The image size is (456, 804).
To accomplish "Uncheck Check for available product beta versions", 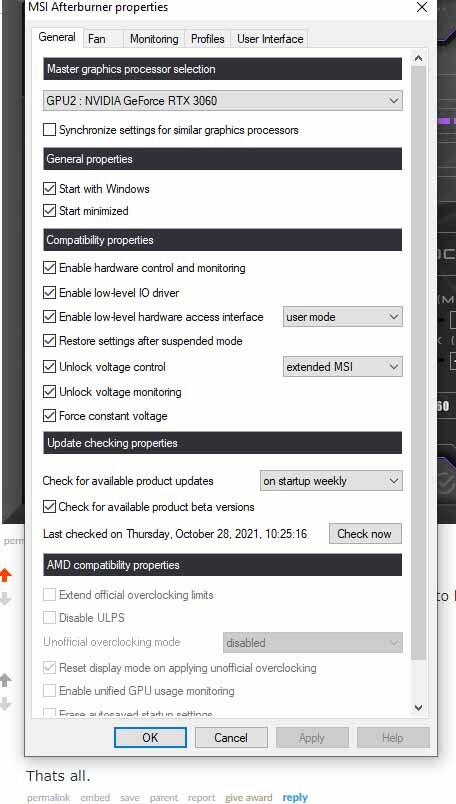I will pos(49,507).
